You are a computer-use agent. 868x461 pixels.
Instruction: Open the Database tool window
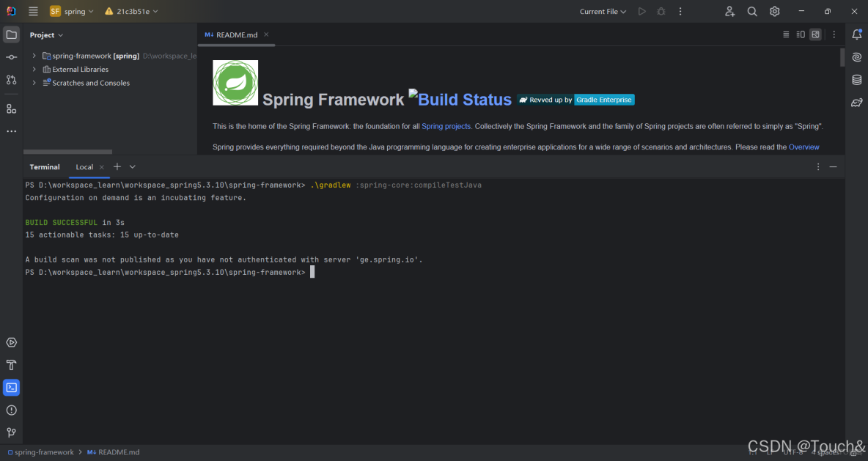click(x=856, y=80)
